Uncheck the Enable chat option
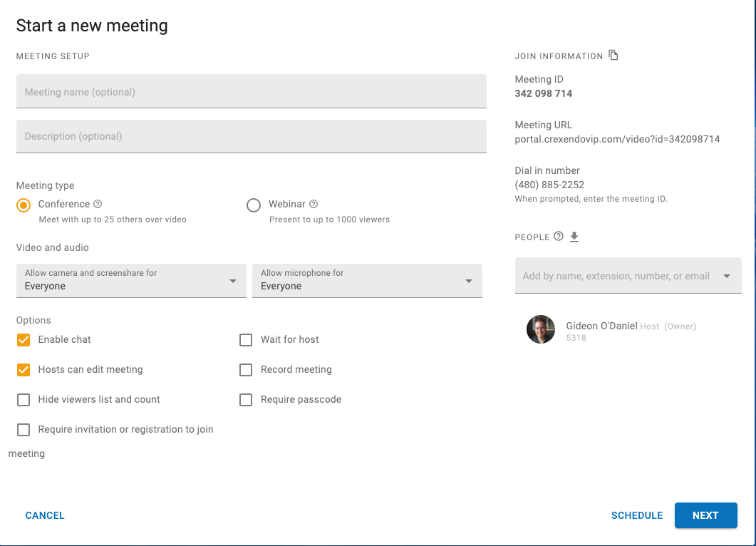The image size is (756, 546). pos(23,340)
